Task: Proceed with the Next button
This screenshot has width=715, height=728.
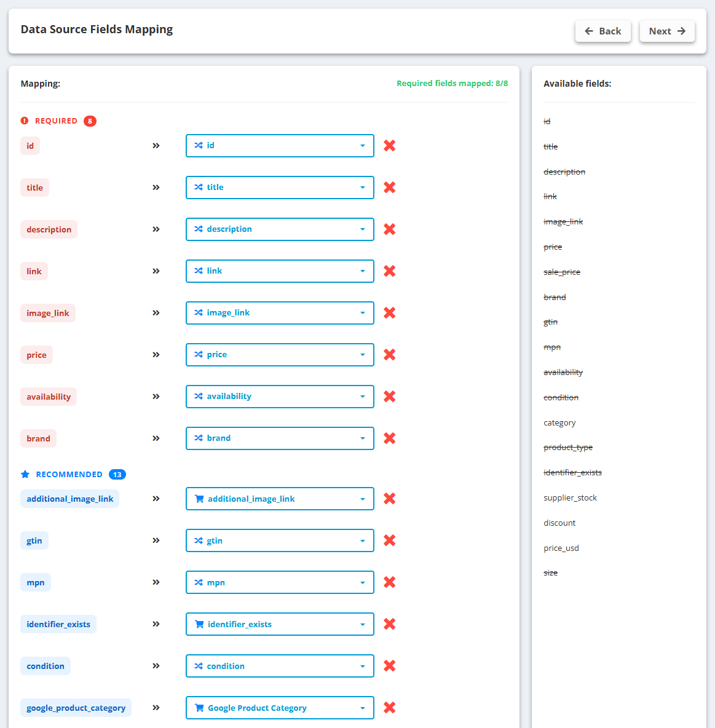Action: coord(667,31)
